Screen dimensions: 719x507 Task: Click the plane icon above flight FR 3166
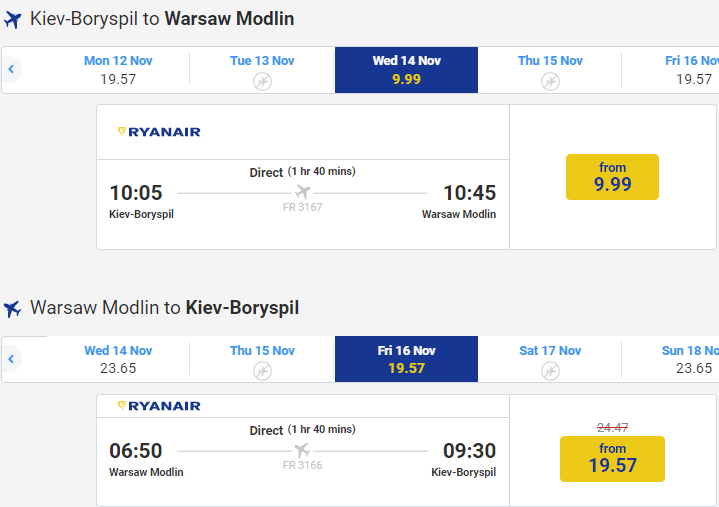click(302, 450)
